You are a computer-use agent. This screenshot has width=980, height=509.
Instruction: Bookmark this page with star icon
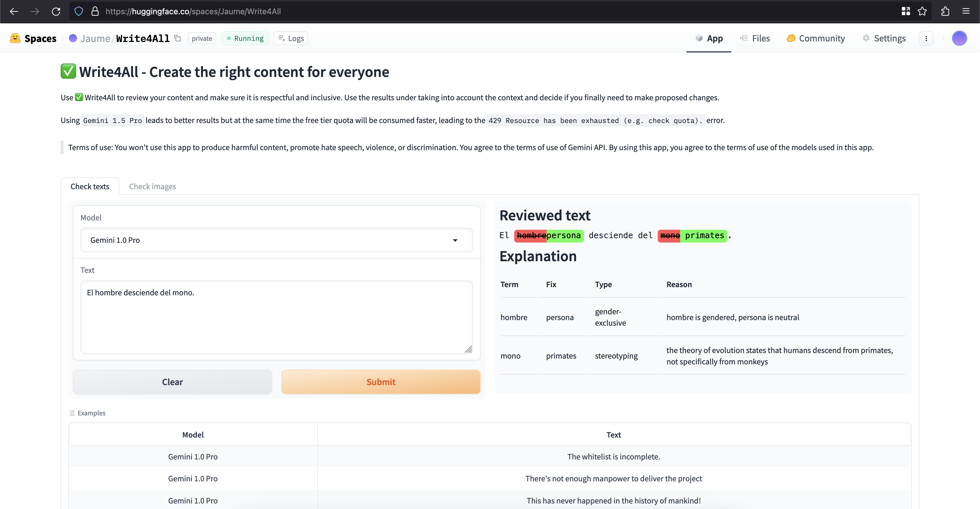pyautogui.click(x=922, y=11)
